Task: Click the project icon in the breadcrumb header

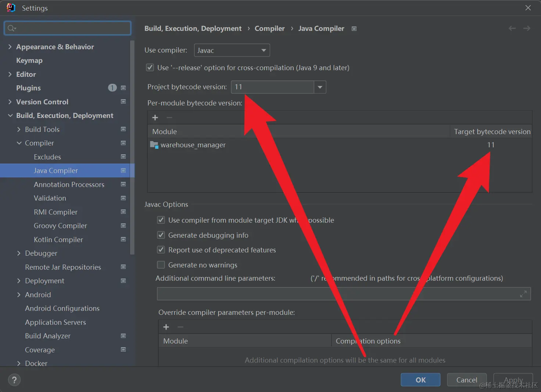Action: click(x=354, y=29)
